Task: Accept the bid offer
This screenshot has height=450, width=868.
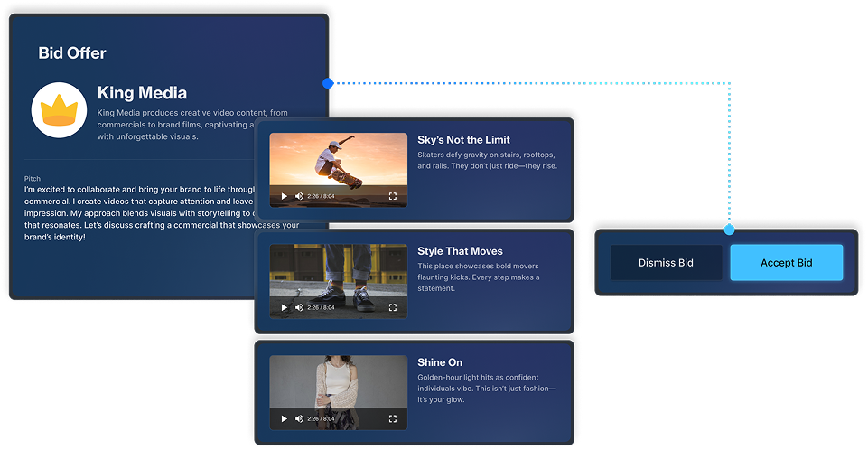Action: pyautogui.click(x=786, y=263)
